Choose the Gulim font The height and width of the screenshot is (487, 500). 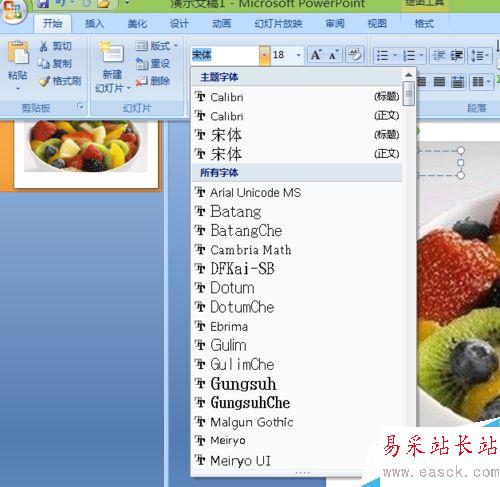click(297, 345)
